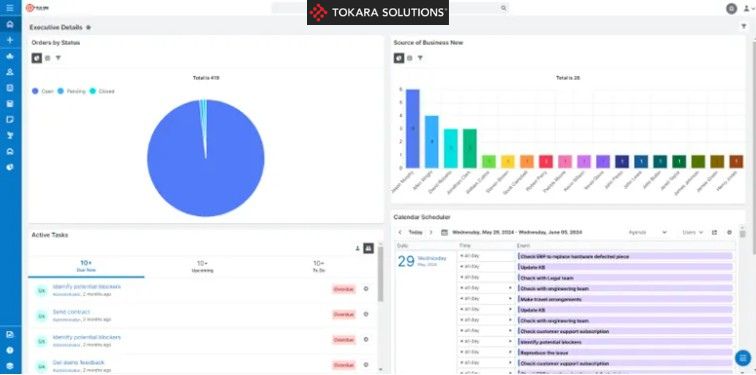Open the Get demo feedback task link
This screenshot has width=756, height=375.
coord(79,362)
